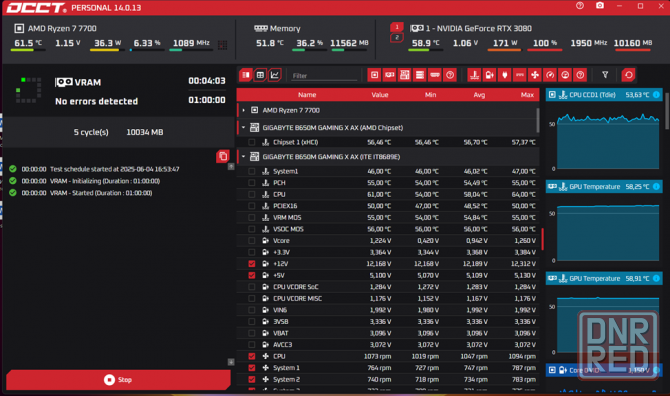This screenshot has width=670, height=396.
Task: Click the graph panel scrollbar
Action: (x=667, y=111)
